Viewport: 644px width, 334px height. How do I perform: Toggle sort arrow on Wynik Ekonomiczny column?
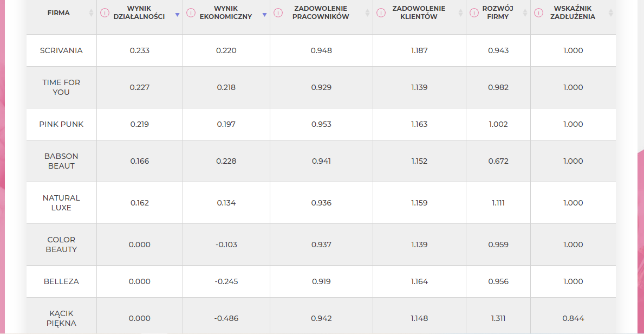pos(264,15)
